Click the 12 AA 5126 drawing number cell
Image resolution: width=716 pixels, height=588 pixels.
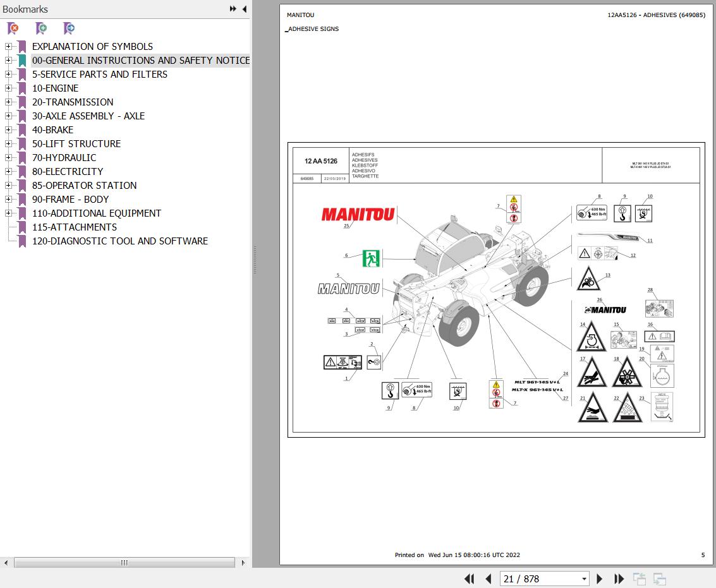[320, 161]
